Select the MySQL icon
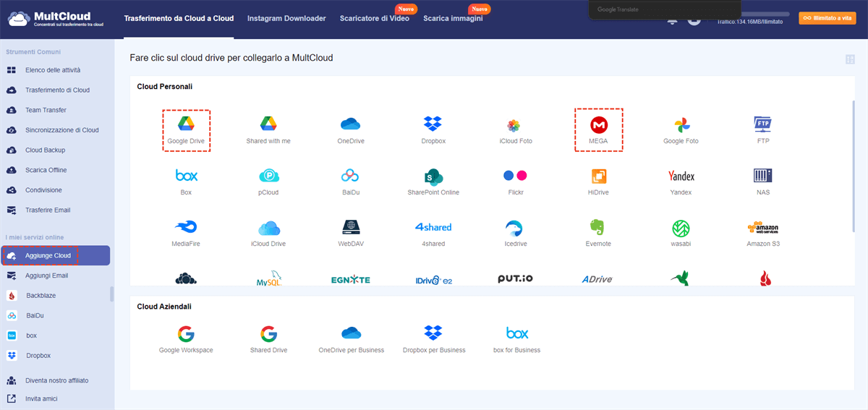This screenshot has width=868, height=410. (x=268, y=279)
